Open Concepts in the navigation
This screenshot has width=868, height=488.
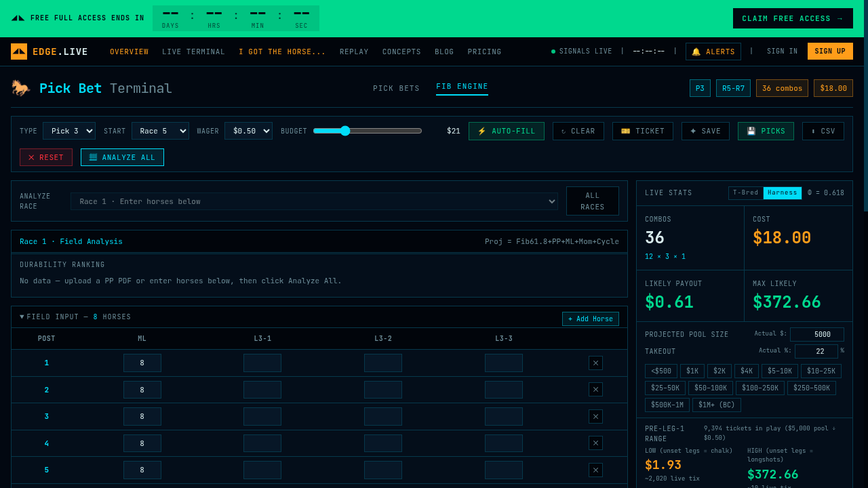point(401,52)
